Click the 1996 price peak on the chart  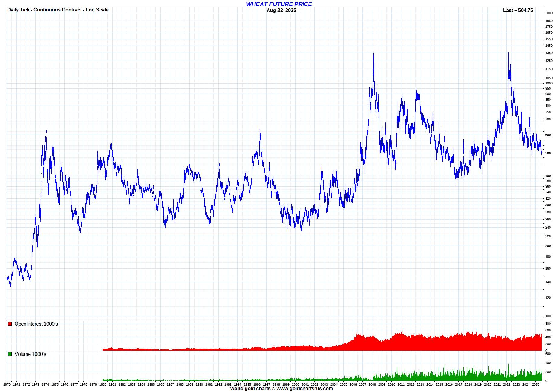point(260,130)
